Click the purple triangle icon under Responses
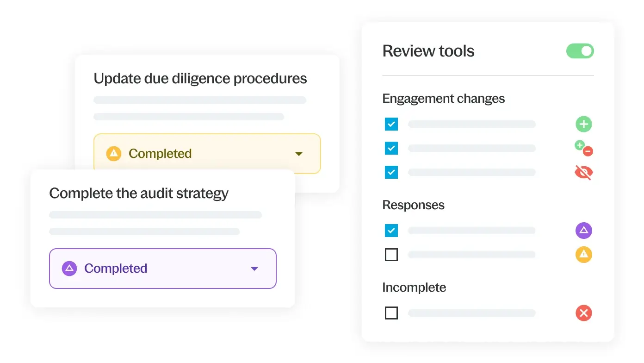644x363 pixels. (584, 230)
